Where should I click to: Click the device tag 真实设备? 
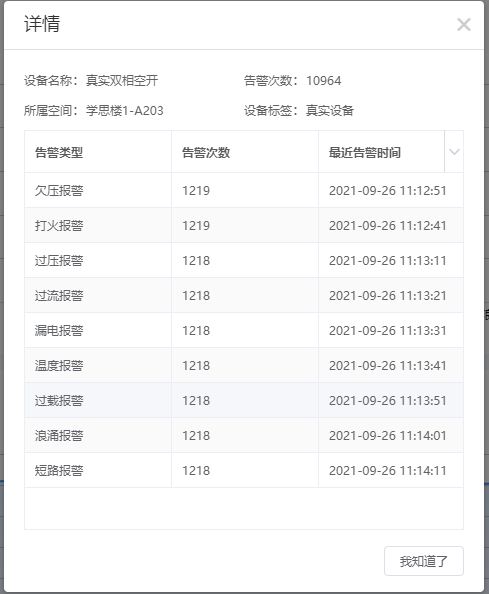330,111
